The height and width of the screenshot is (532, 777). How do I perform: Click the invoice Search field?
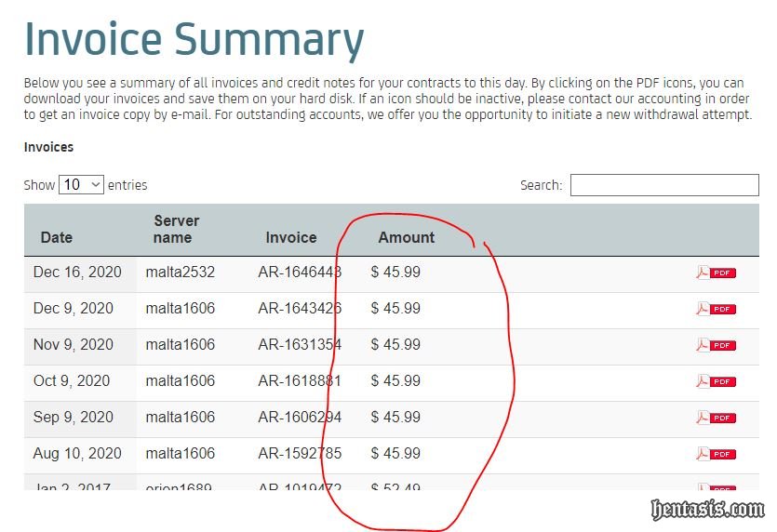tap(663, 185)
